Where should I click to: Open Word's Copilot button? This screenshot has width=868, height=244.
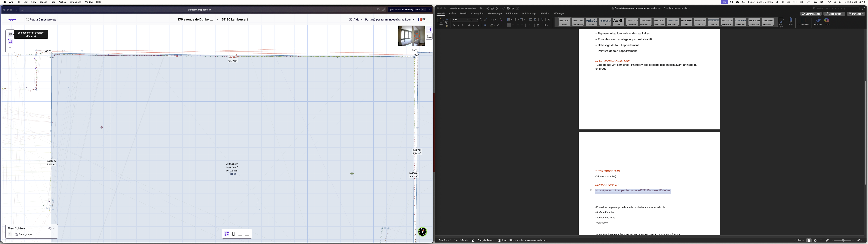pos(827,21)
